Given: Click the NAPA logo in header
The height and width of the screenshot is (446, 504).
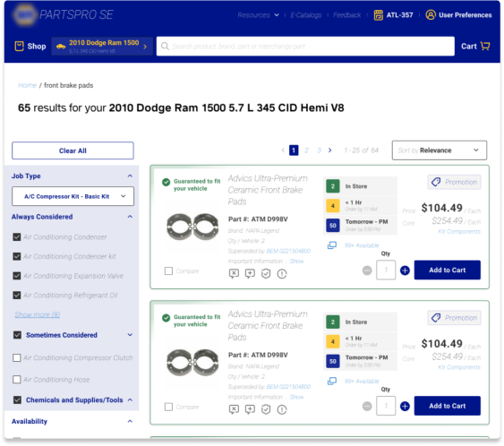Looking at the screenshot, I should (x=25, y=15).
